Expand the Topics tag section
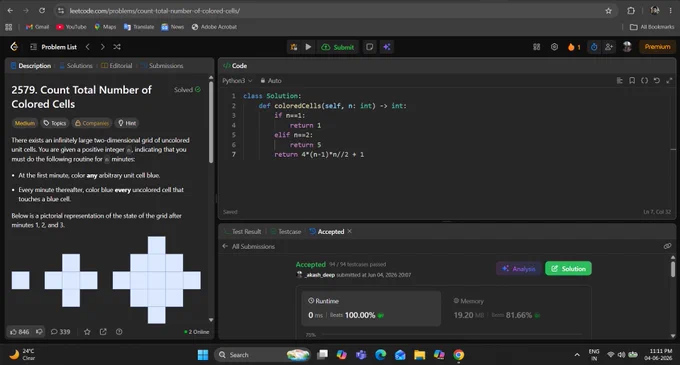Screen dimensions: 680x365 point(55,123)
